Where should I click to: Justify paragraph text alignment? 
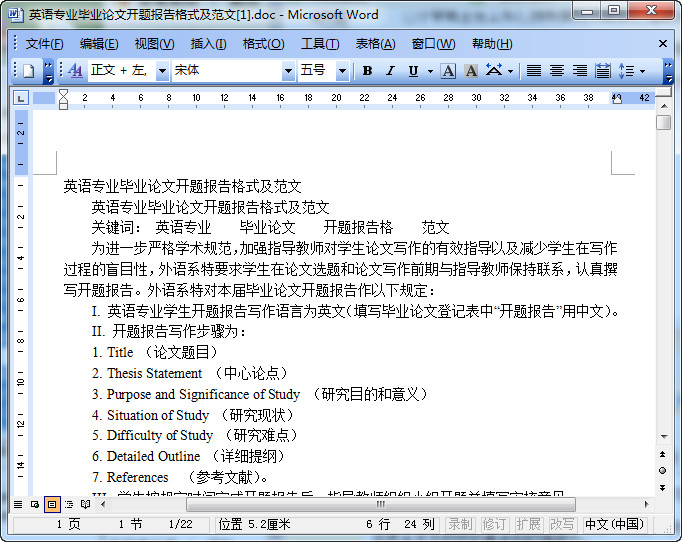(x=534, y=70)
